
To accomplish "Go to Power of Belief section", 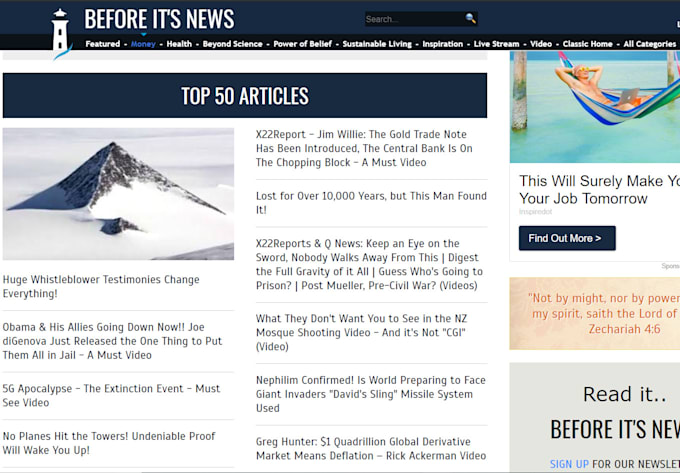I will pyautogui.click(x=302, y=44).
